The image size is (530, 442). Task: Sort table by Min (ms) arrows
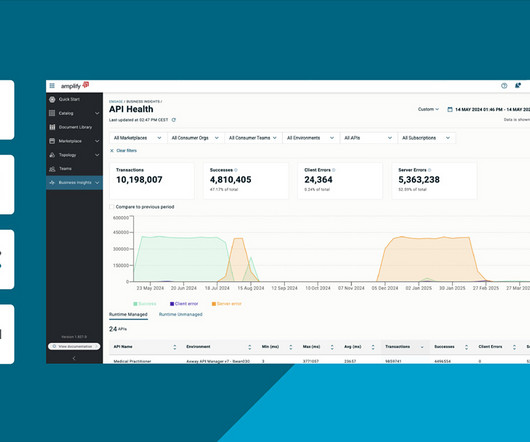(291, 347)
